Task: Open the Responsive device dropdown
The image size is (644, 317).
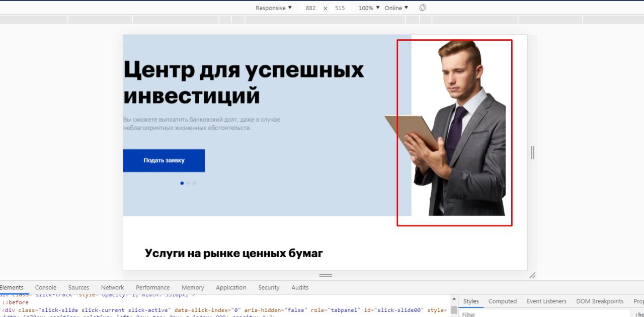Action: point(274,8)
